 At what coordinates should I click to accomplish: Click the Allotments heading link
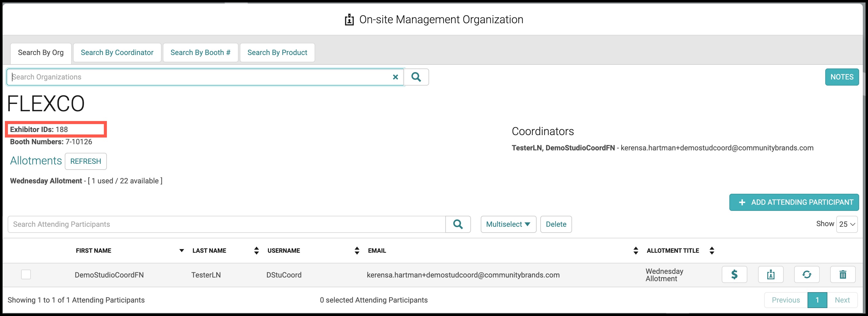pos(36,160)
